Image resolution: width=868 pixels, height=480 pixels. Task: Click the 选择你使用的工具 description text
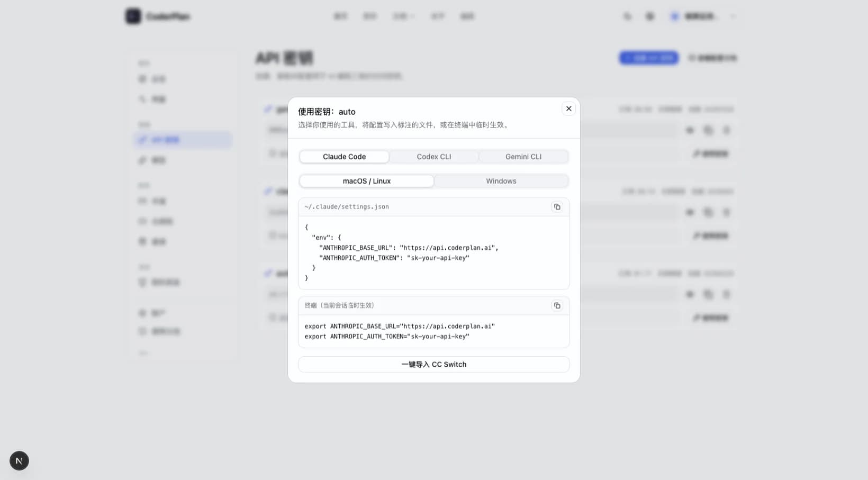[x=404, y=125]
